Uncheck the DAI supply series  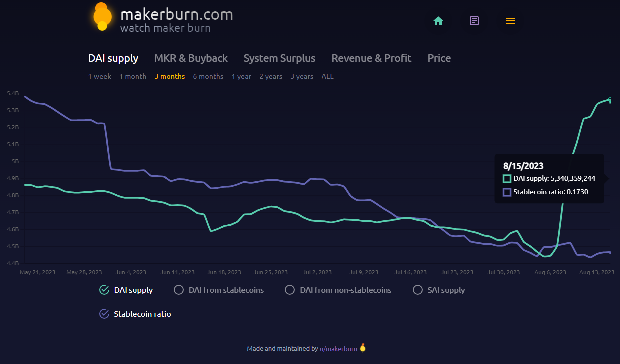tap(104, 290)
